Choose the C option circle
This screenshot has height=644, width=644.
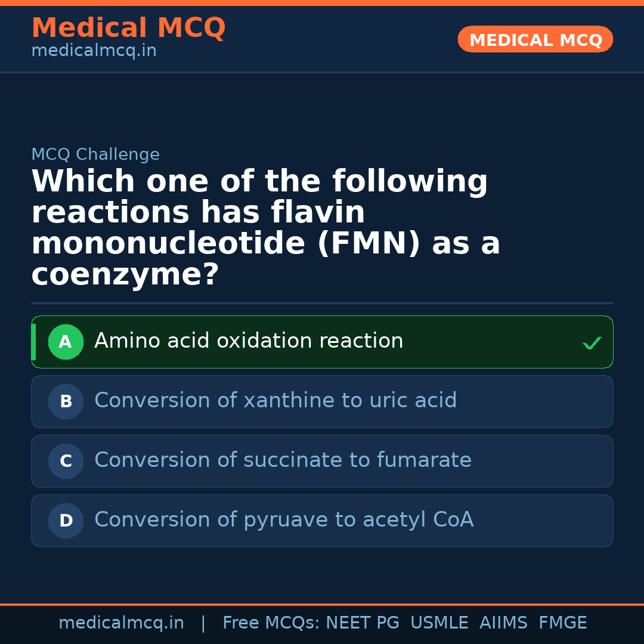coord(66,462)
